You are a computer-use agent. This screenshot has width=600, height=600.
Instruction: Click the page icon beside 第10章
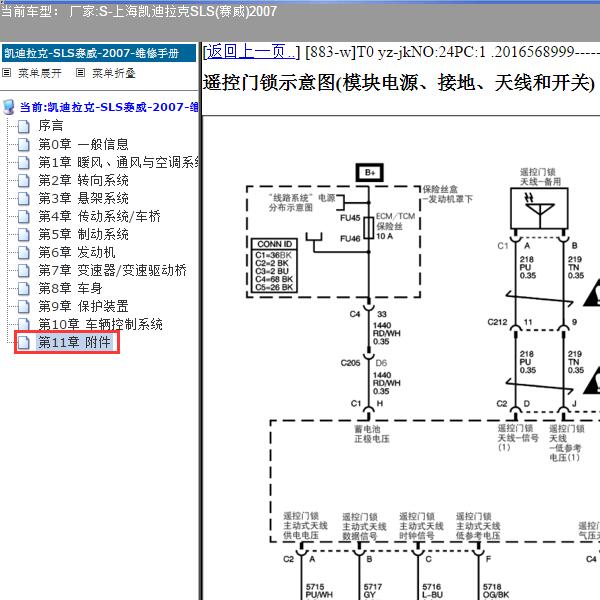click(x=24, y=324)
